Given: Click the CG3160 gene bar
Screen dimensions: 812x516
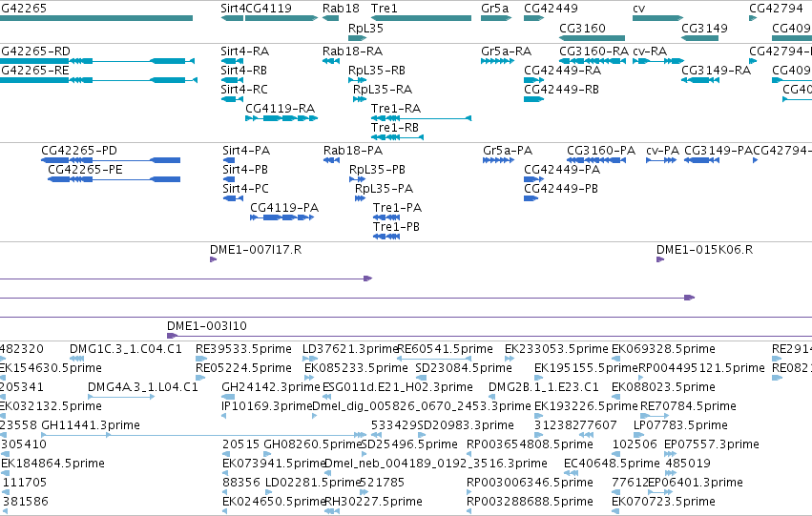Looking at the screenshot, I should pos(592,38).
